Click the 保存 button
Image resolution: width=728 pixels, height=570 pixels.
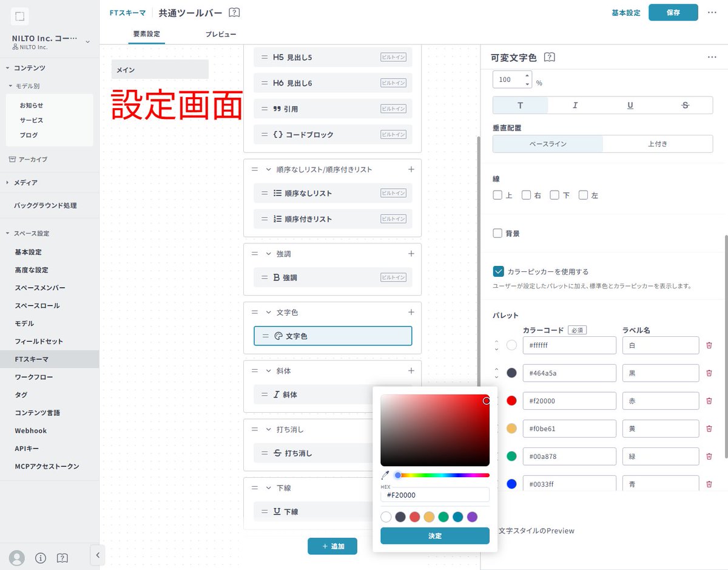[x=673, y=12]
